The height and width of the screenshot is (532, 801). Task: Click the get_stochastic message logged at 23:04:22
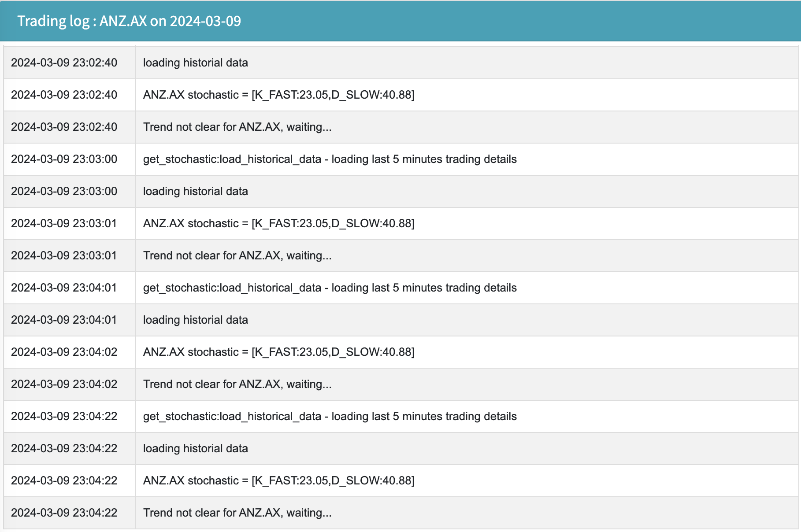click(330, 416)
